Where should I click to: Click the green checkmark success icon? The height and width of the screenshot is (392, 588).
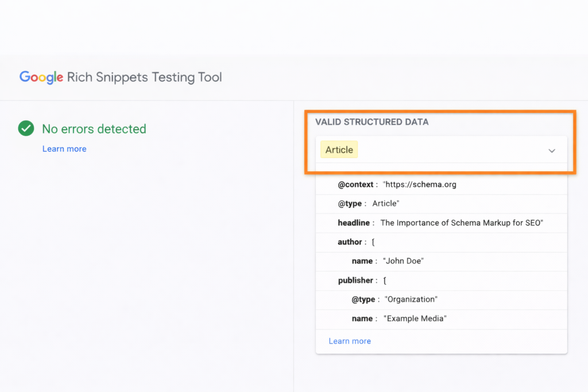pos(25,129)
